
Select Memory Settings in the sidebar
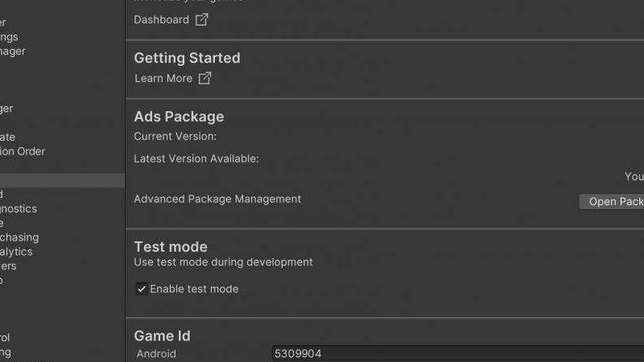[9, 37]
